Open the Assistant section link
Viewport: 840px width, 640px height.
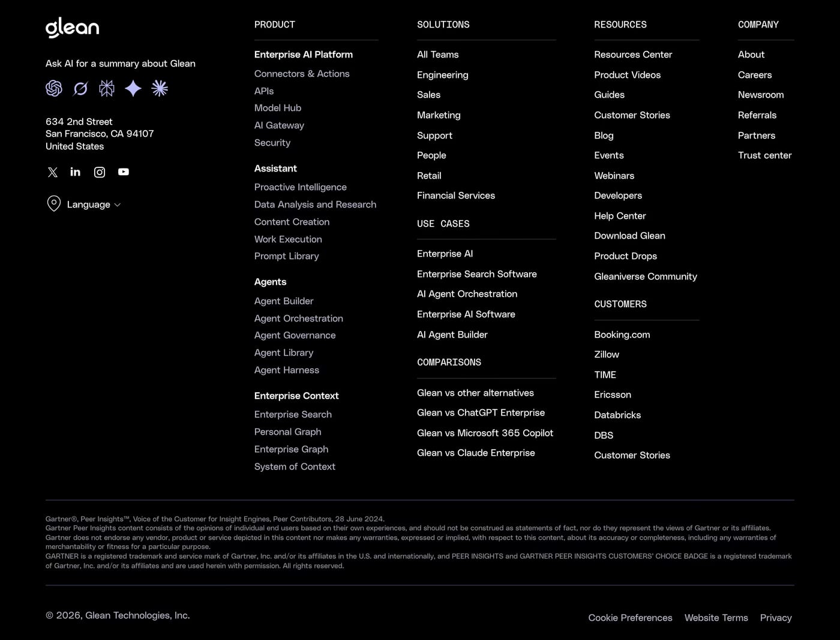(x=275, y=169)
